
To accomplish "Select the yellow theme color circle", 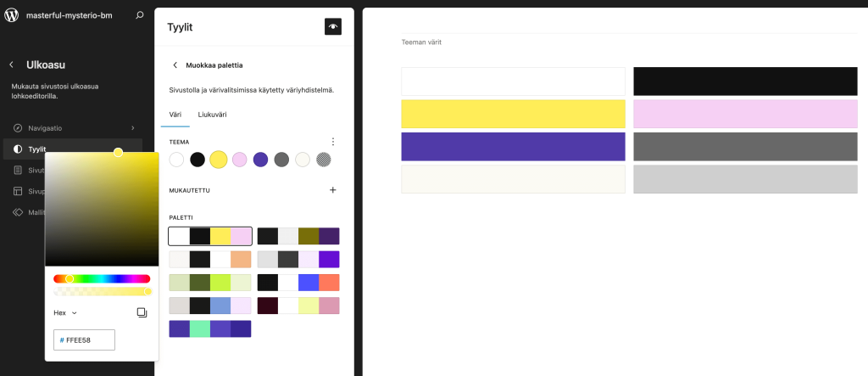I will [x=219, y=160].
